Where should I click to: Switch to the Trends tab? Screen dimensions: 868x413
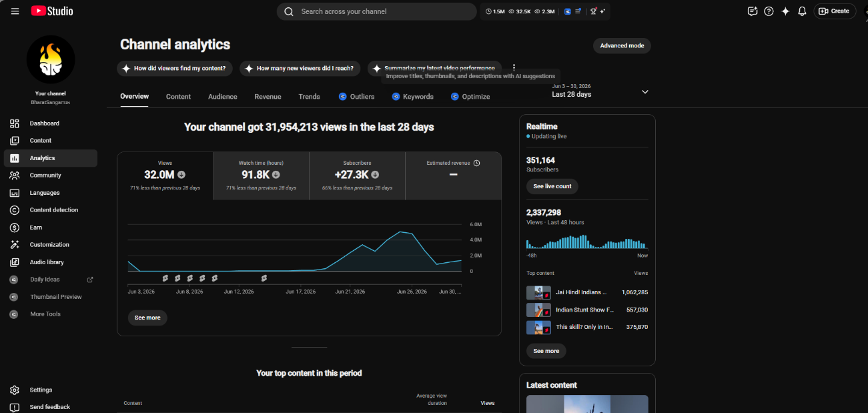(309, 97)
